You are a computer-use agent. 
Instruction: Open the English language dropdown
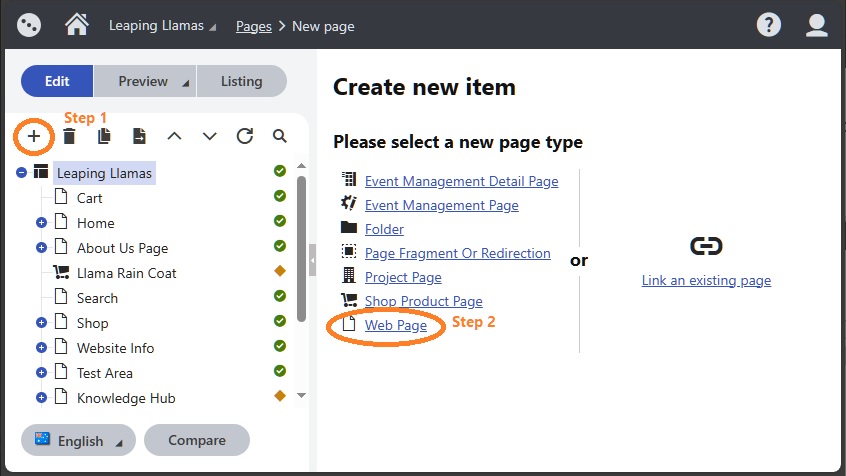click(x=78, y=440)
